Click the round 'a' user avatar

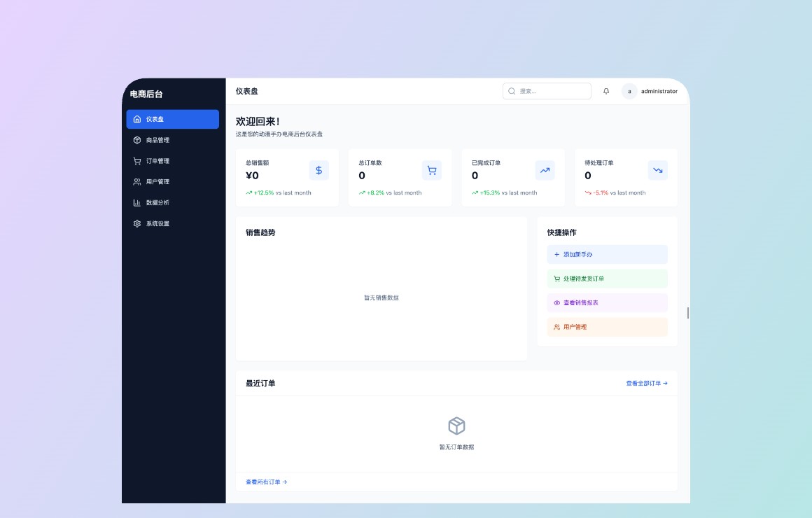(x=629, y=91)
